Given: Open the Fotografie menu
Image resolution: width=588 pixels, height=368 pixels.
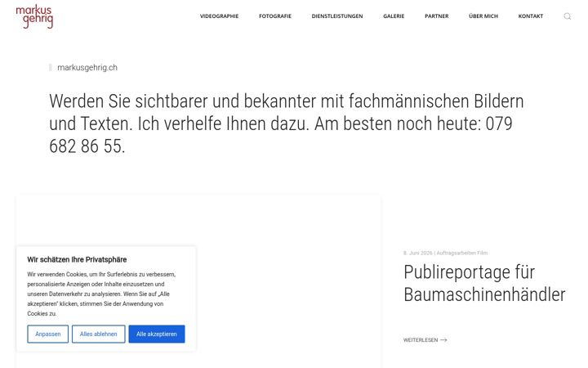Looking at the screenshot, I should point(275,16).
